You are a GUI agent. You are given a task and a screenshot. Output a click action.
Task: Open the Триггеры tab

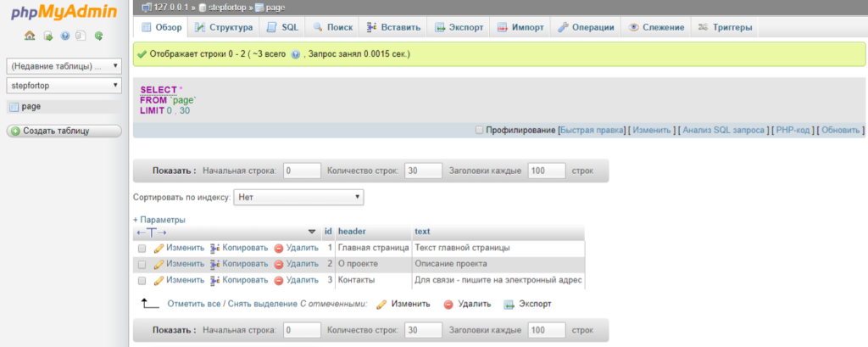pos(726,27)
